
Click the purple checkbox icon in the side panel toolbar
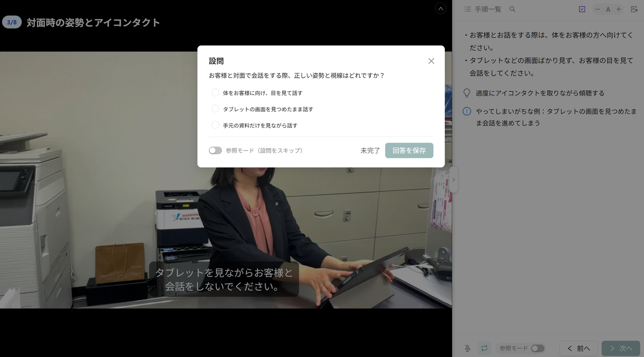click(582, 9)
